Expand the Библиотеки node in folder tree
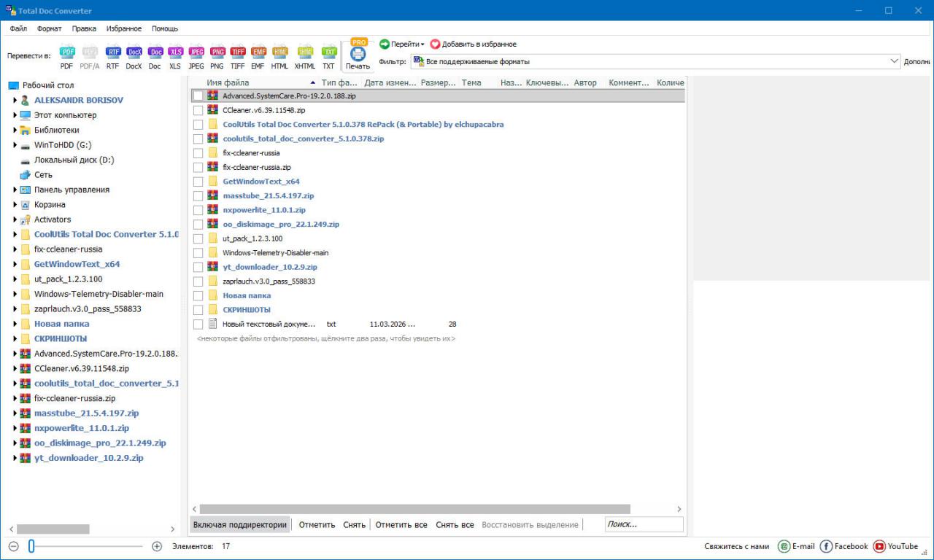 15,130
